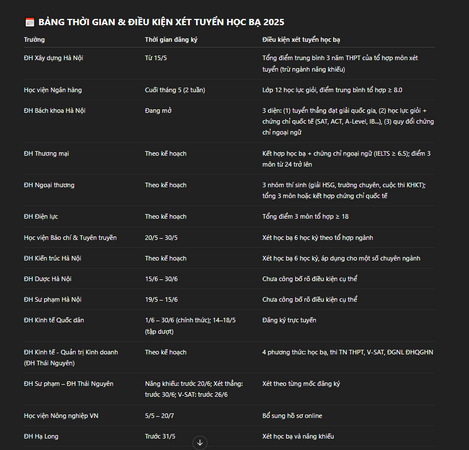Click the 'Học viện Ngân hàng' school cell
Image resolution: width=469 pixels, height=450 pixels.
53,90
